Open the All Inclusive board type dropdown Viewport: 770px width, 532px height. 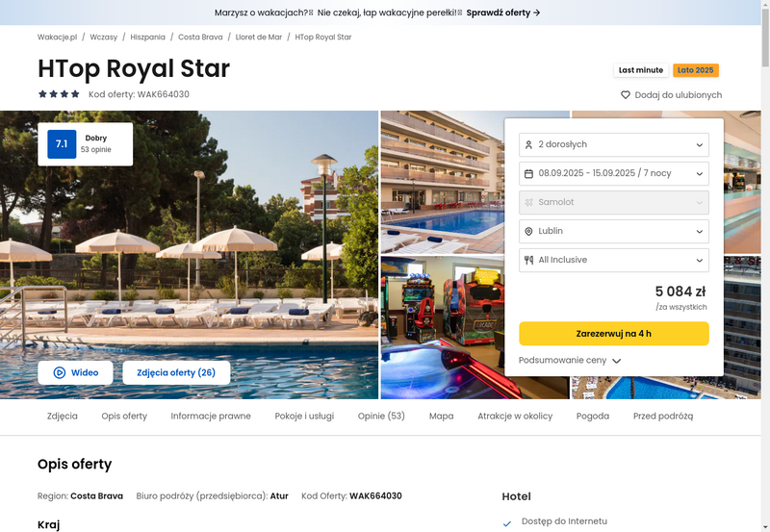point(614,260)
